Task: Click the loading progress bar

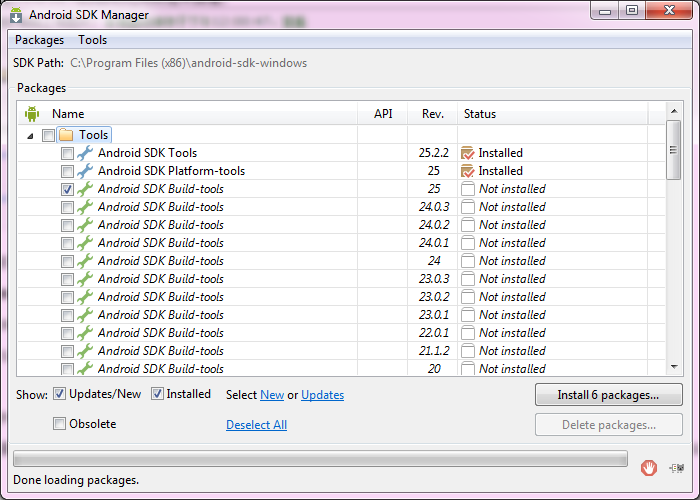Action: 320,459
